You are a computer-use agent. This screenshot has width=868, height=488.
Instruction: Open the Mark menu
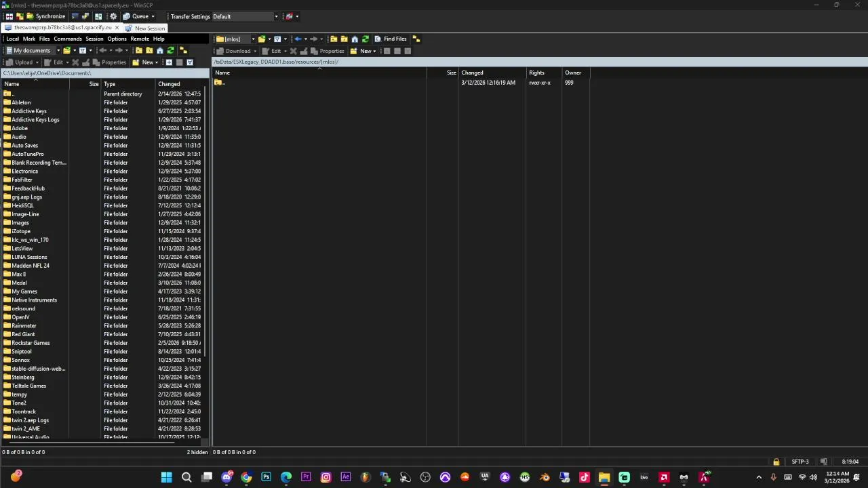point(29,39)
